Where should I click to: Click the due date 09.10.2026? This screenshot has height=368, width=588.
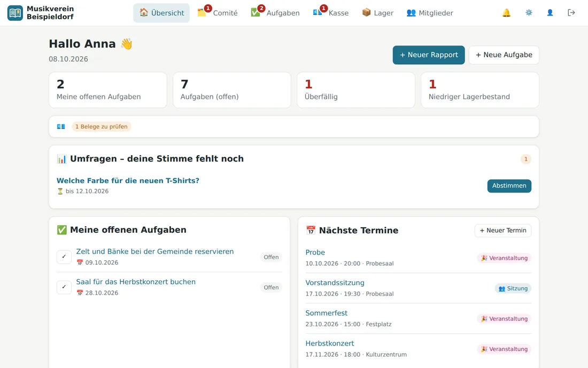(97, 263)
